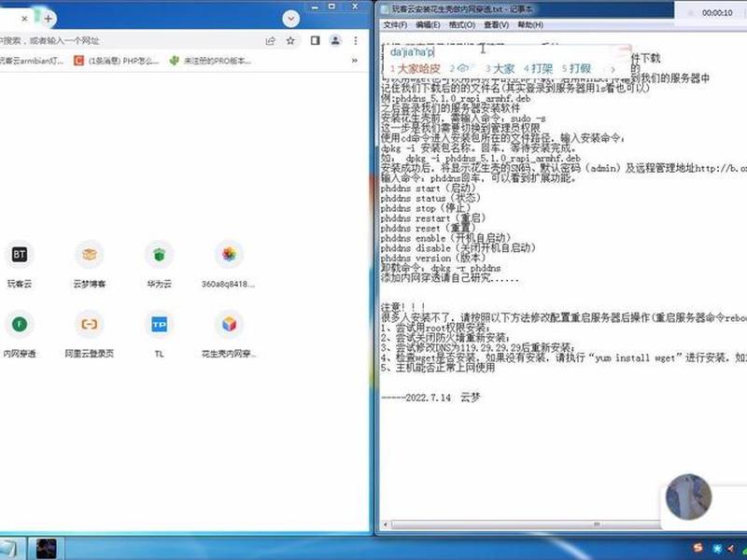Bookmark this page with the star icon

(290, 41)
